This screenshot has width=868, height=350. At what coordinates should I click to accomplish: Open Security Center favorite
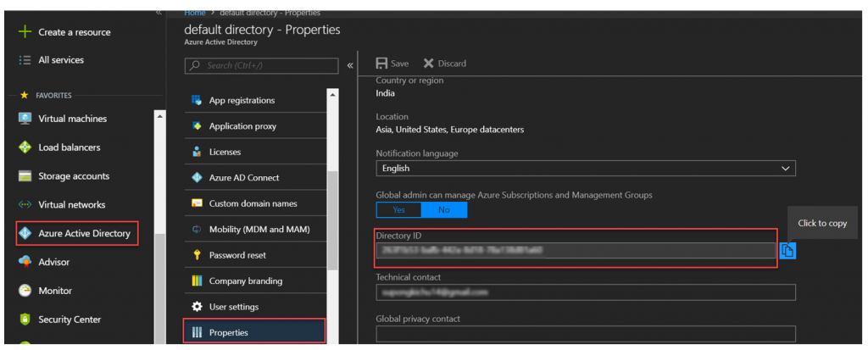(70, 319)
